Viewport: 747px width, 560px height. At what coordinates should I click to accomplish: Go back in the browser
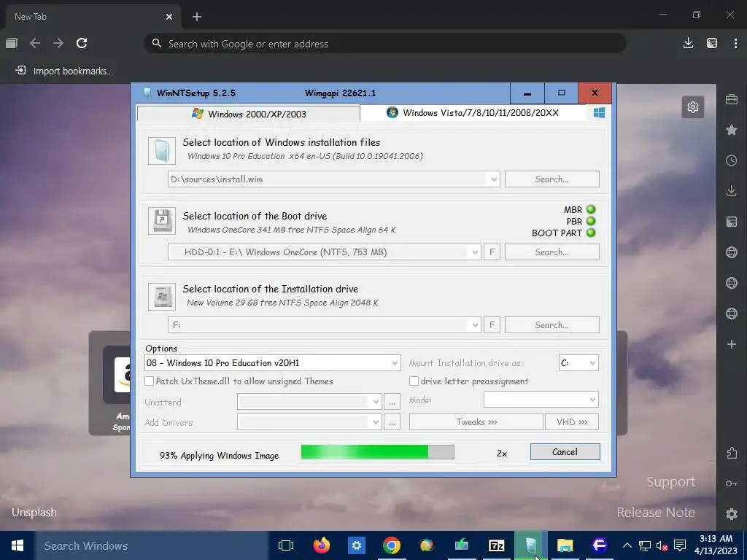point(35,43)
